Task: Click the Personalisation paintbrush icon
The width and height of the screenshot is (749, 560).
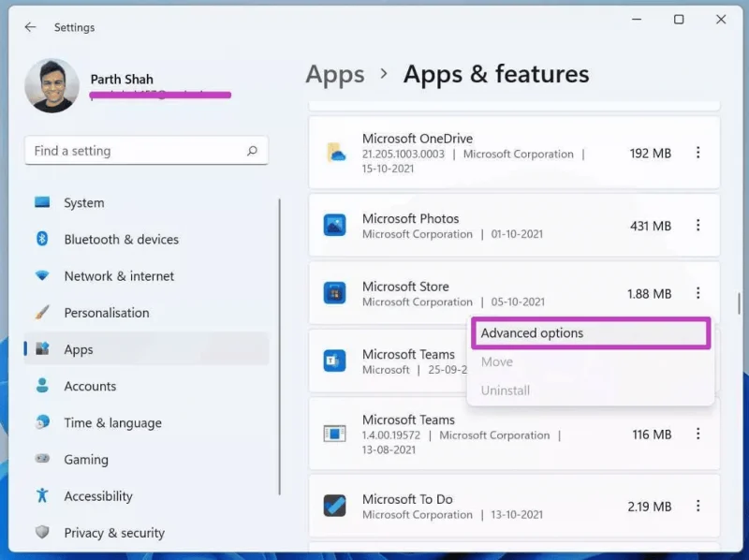Action: point(42,312)
